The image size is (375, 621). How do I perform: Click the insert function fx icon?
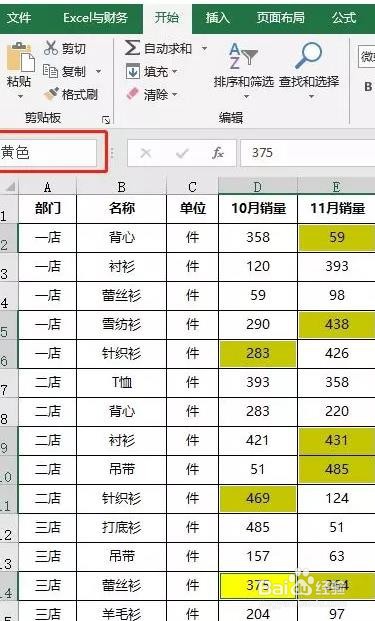(218, 153)
